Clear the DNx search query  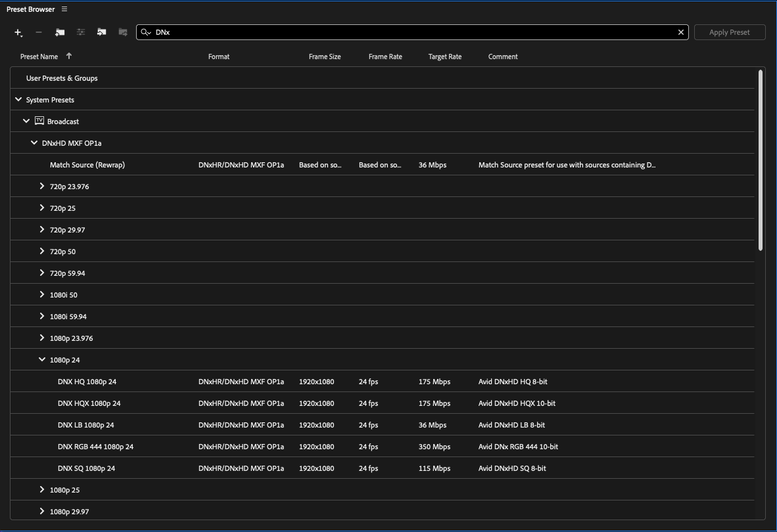680,32
